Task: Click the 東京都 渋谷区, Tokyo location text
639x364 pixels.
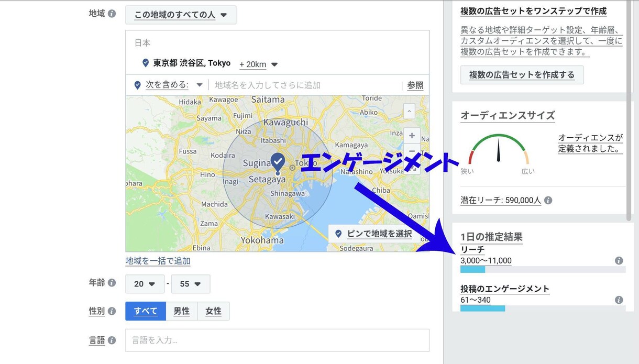Action: coord(192,63)
